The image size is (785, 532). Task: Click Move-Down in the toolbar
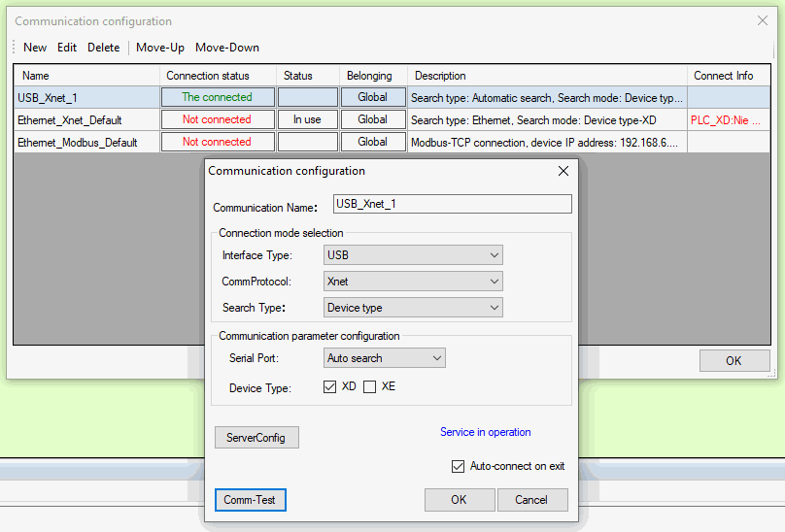(x=227, y=48)
